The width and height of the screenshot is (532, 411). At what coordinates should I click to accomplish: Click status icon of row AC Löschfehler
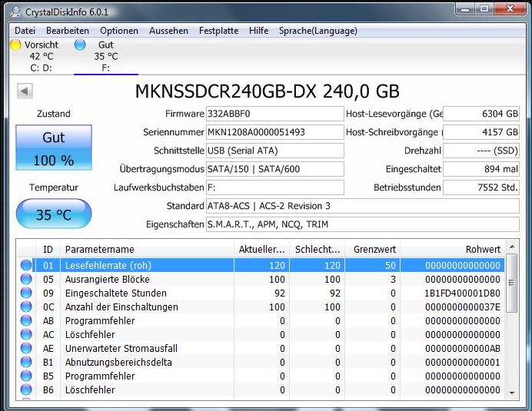(26, 335)
